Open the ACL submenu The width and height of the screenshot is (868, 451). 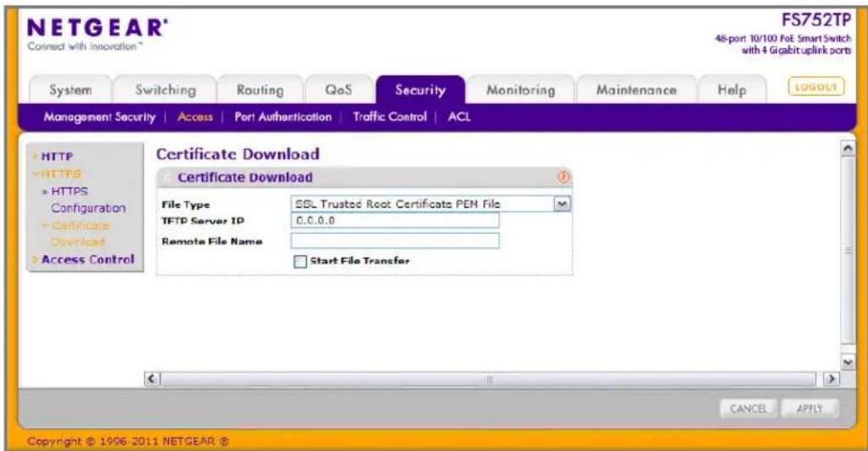tap(459, 117)
